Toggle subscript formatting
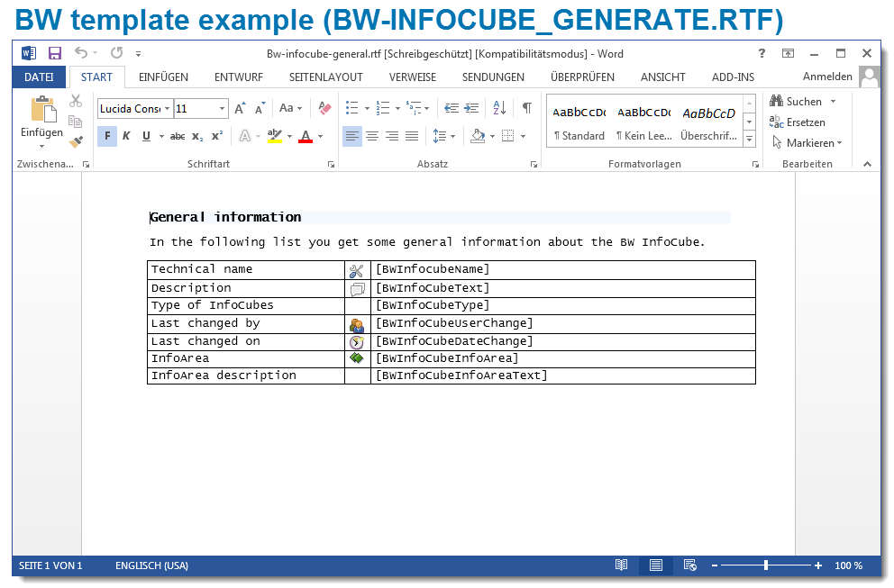Screen dimensions: 894x588 tap(197, 137)
